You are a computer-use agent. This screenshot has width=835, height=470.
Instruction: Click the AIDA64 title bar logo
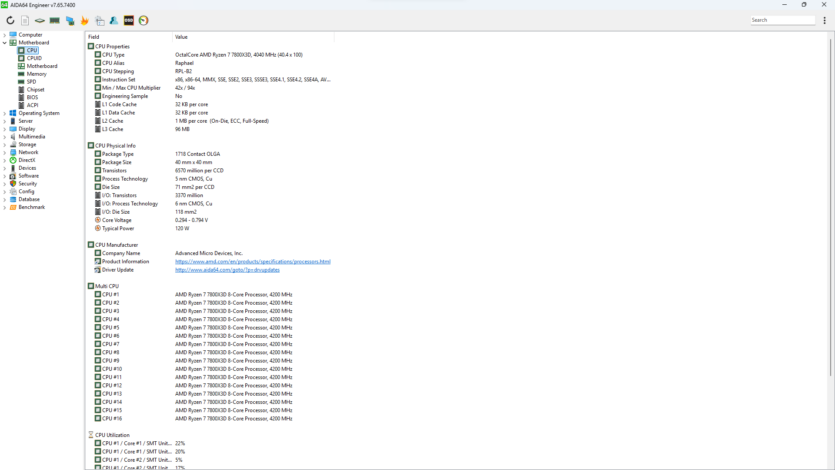pos(4,5)
